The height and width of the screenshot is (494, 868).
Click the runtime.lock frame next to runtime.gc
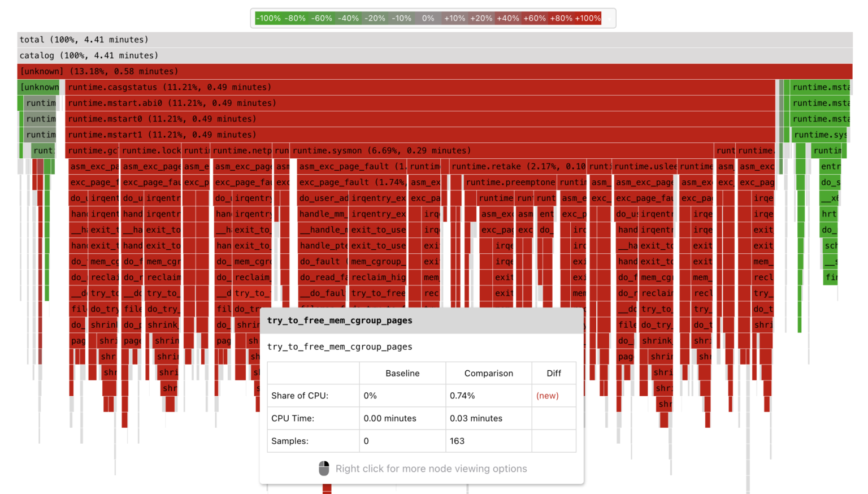pos(151,150)
